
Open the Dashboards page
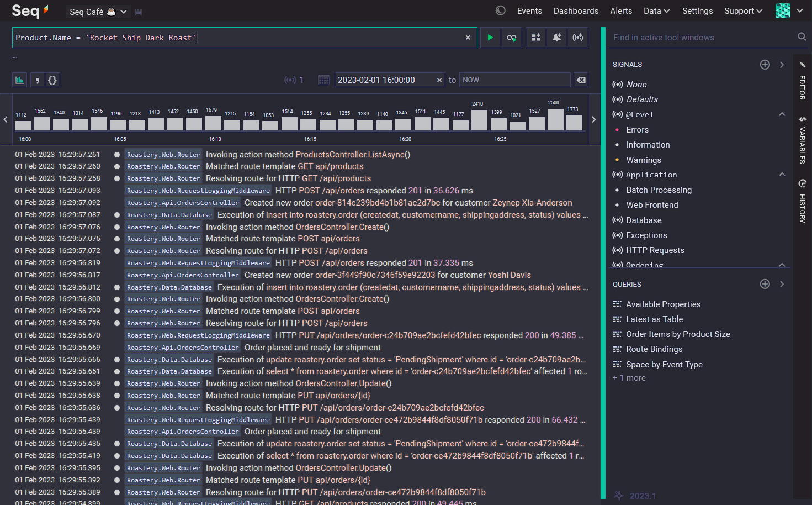576,11
